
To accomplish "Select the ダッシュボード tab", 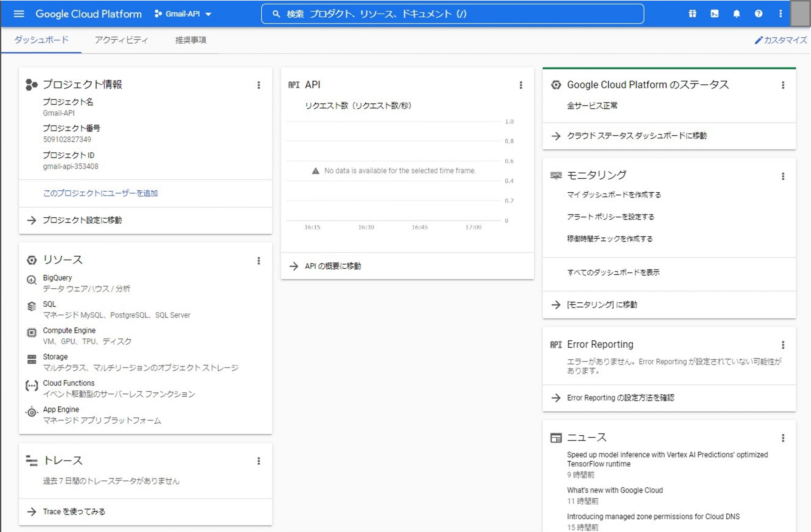I will coord(41,40).
